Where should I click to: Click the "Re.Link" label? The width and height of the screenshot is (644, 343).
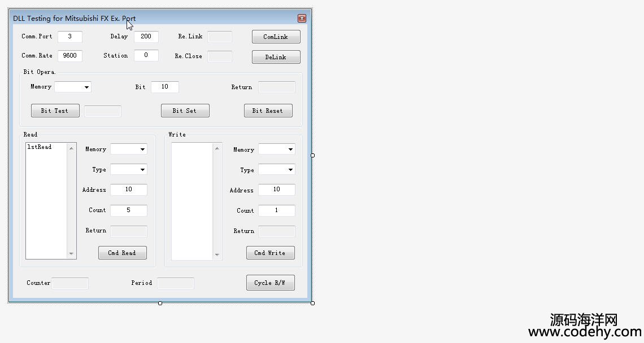pos(190,37)
